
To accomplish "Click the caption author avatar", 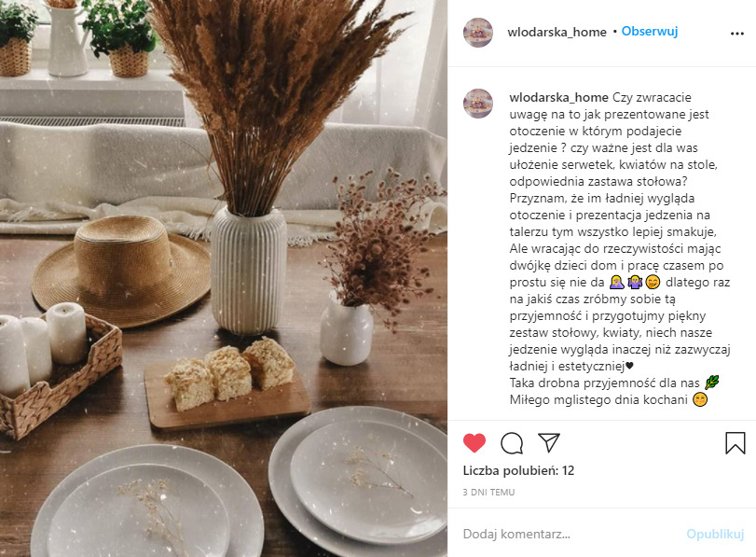I will (478, 104).
